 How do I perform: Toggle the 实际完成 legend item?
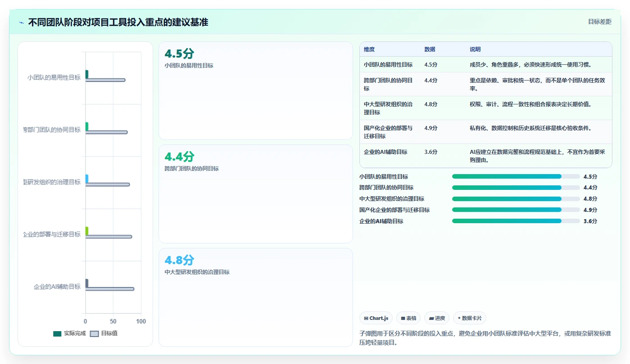coord(69,333)
